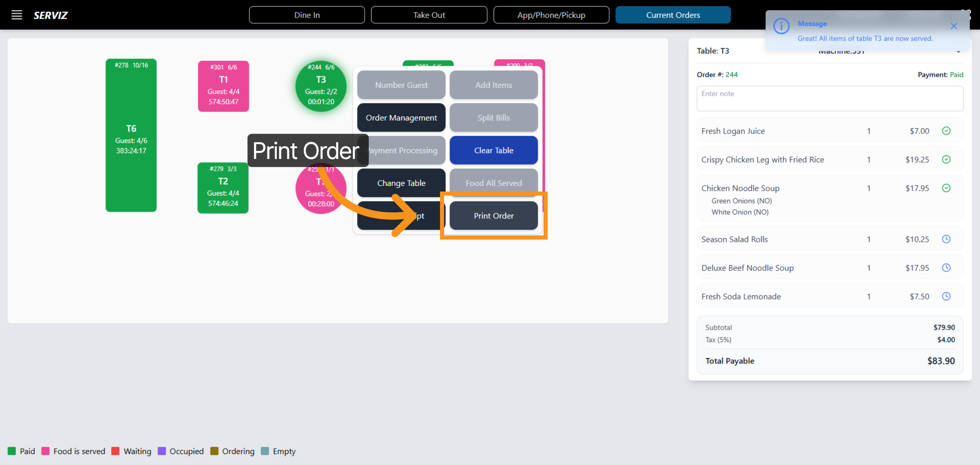Select table T6 on the floor map
The height and width of the screenshot is (465, 980).
pyautogui.click(x=131, y=135)
